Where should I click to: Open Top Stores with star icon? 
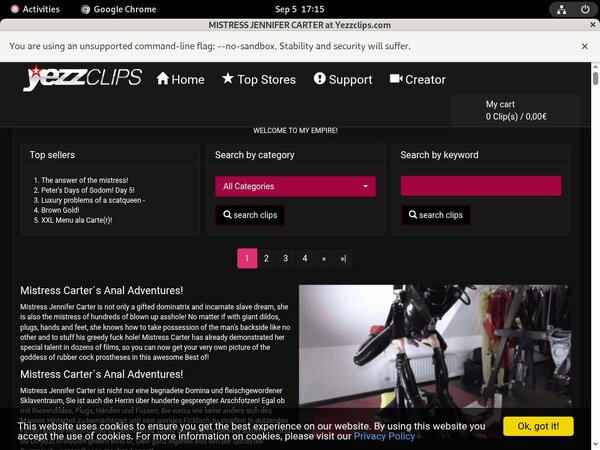(258, 79)
